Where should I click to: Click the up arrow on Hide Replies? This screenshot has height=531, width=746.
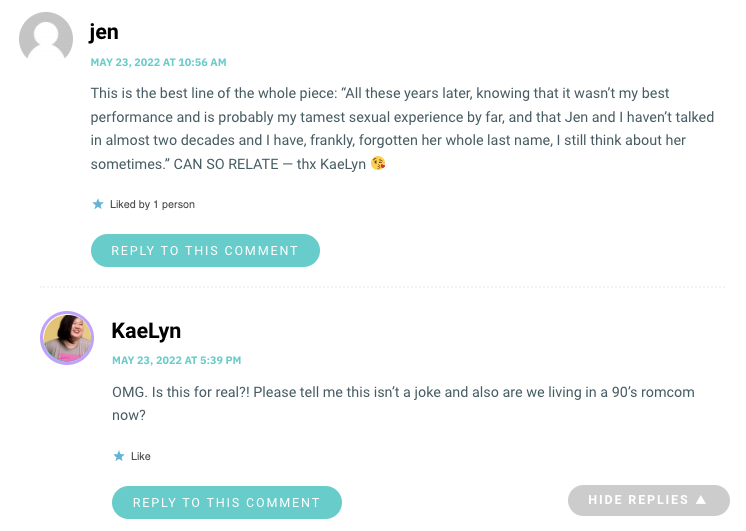[x=701, y=500]
